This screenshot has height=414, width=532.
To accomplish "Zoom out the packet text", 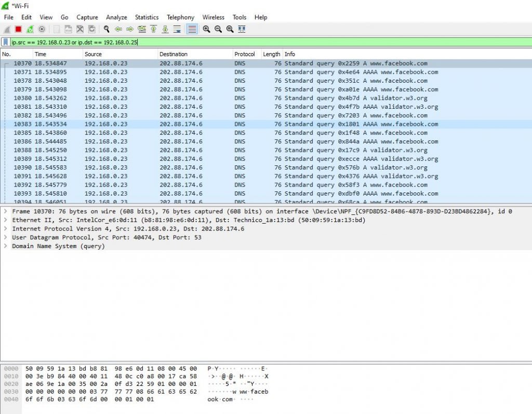I will coord(218,29).
